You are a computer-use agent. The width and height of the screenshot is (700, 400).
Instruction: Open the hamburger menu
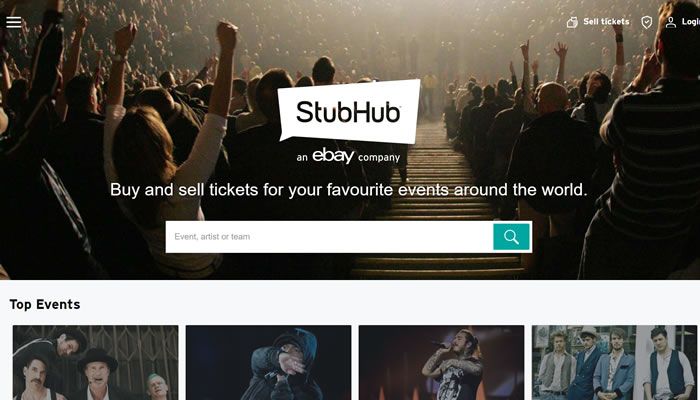[14, 22]
